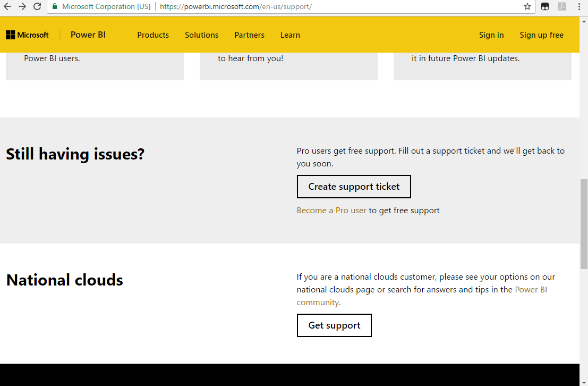Click the Microsoft logo
Screen dimensions: 588x386
pos(28,35)
